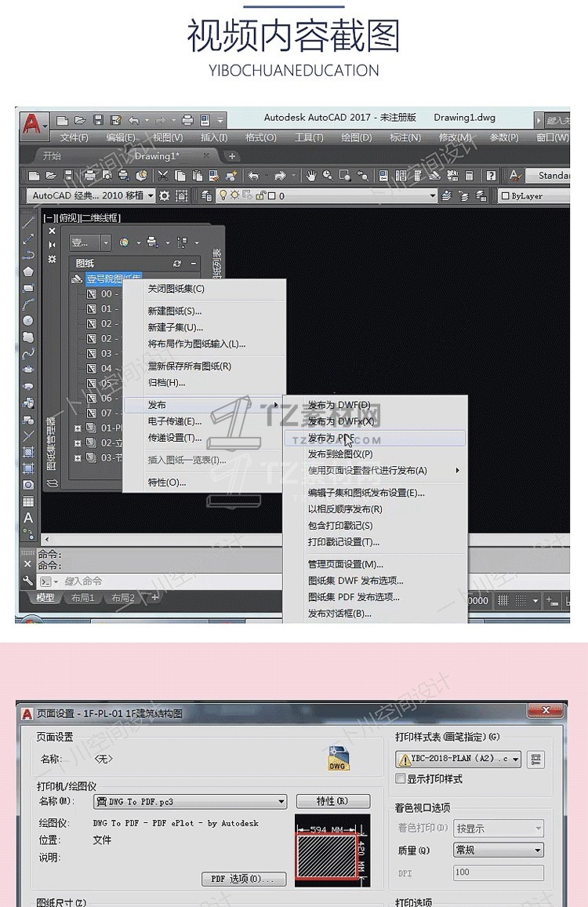Open Layer Properties manager icon
This screenshot has height=907, width=588.
206,196
